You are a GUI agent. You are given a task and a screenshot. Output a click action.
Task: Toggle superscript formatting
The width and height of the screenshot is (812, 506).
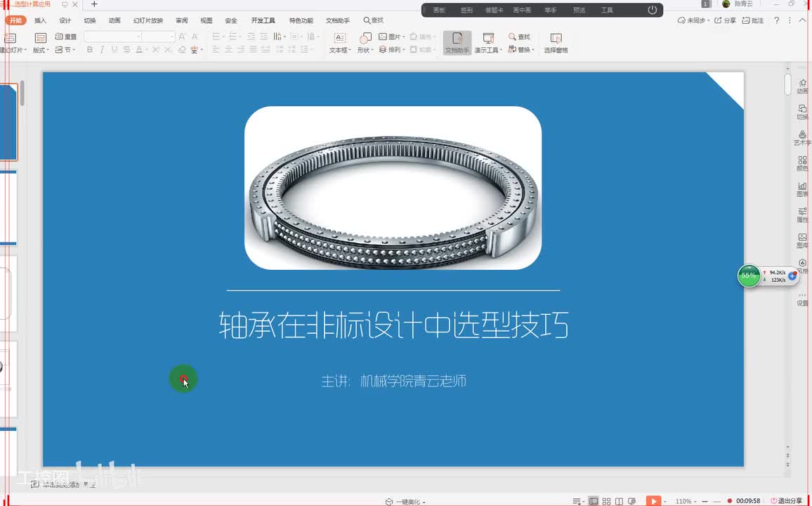pyautogui.click(x=155, y=50)
